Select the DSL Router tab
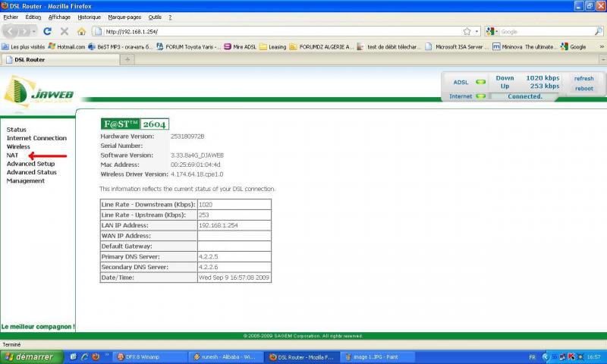 60,60
